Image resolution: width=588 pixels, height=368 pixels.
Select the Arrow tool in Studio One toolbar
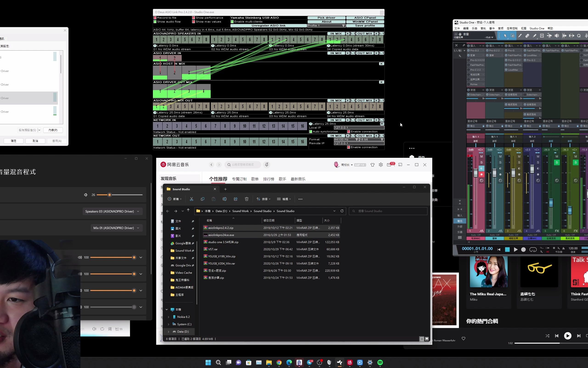coord(505,36)
